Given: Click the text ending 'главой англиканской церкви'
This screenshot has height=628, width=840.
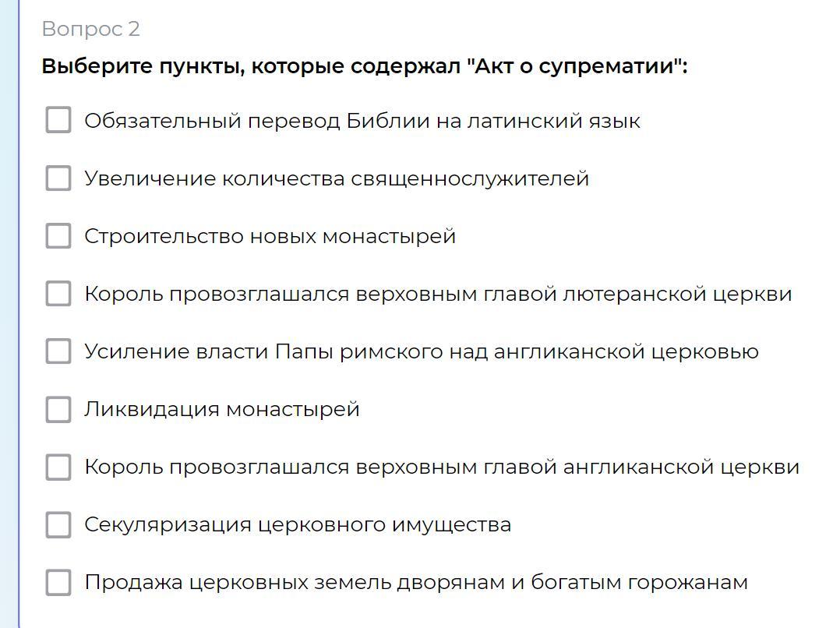Looking at the screenshot, I should [442, 467].
